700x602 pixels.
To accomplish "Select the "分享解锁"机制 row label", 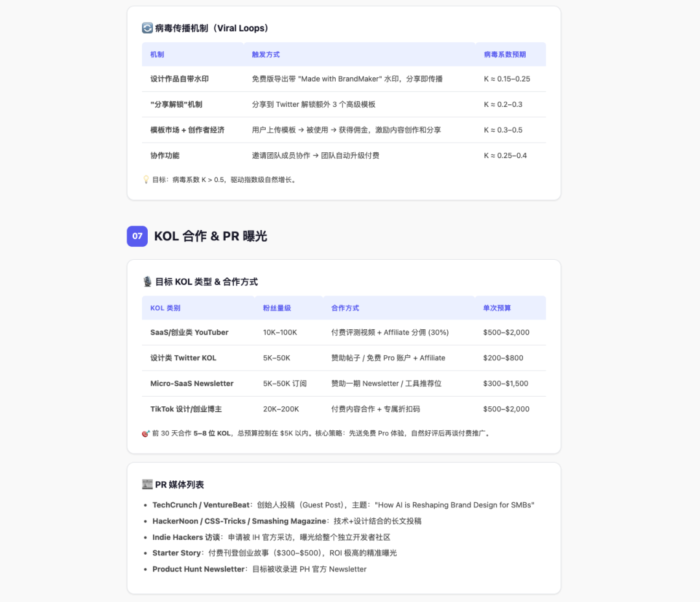I will tap(176, 104).
